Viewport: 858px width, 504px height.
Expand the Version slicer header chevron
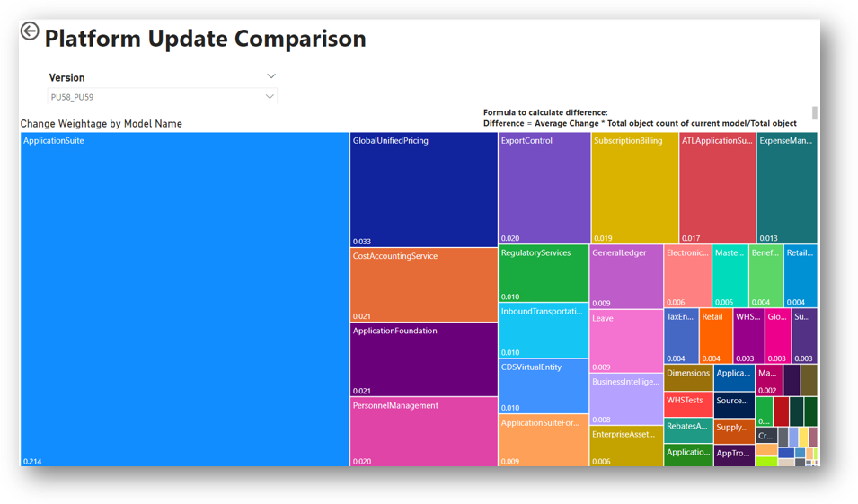click(271, 76)
